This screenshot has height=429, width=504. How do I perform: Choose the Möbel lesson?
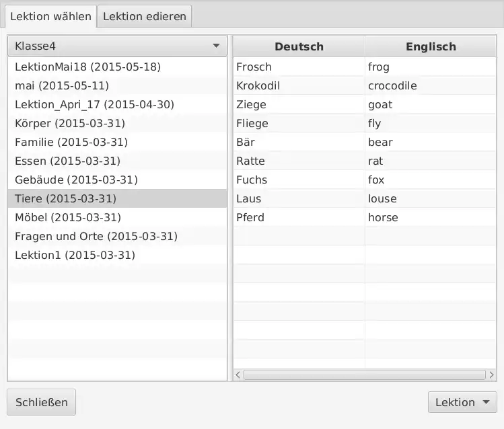(x=68, y=218)
